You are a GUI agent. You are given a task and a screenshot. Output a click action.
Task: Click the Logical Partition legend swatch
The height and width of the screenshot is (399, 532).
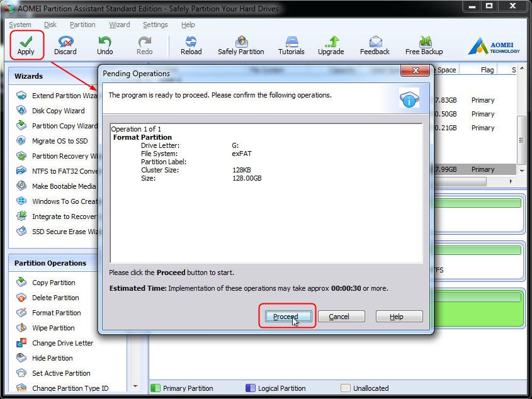click(x=251, y=388)
